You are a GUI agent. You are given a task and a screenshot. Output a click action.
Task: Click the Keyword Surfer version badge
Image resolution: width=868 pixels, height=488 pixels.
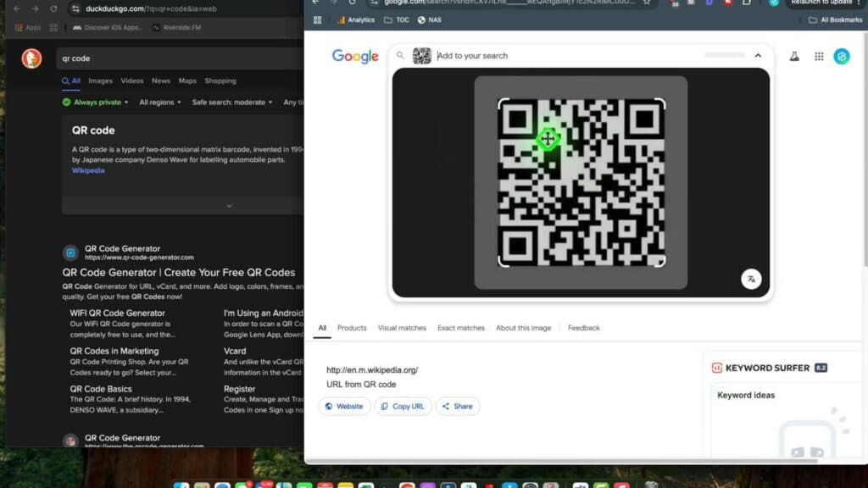821,368
